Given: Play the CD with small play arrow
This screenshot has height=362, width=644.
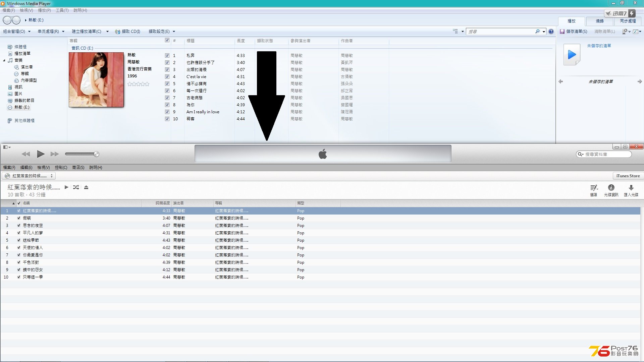Looking at the screenshot, I should coord(66,187).
